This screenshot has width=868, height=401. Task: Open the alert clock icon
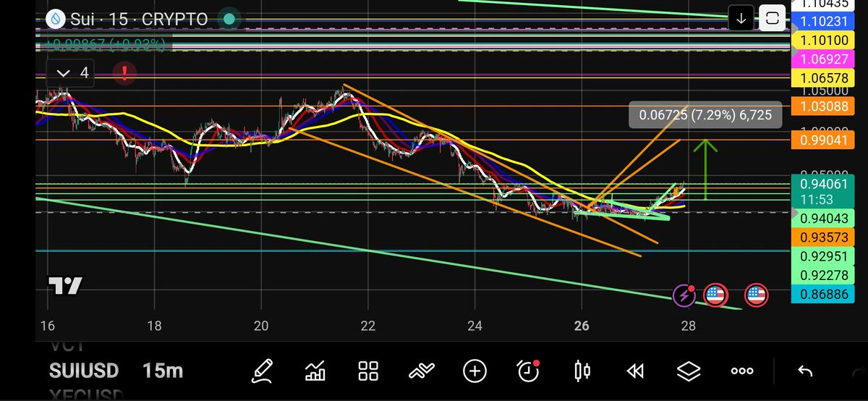point(528,371)
